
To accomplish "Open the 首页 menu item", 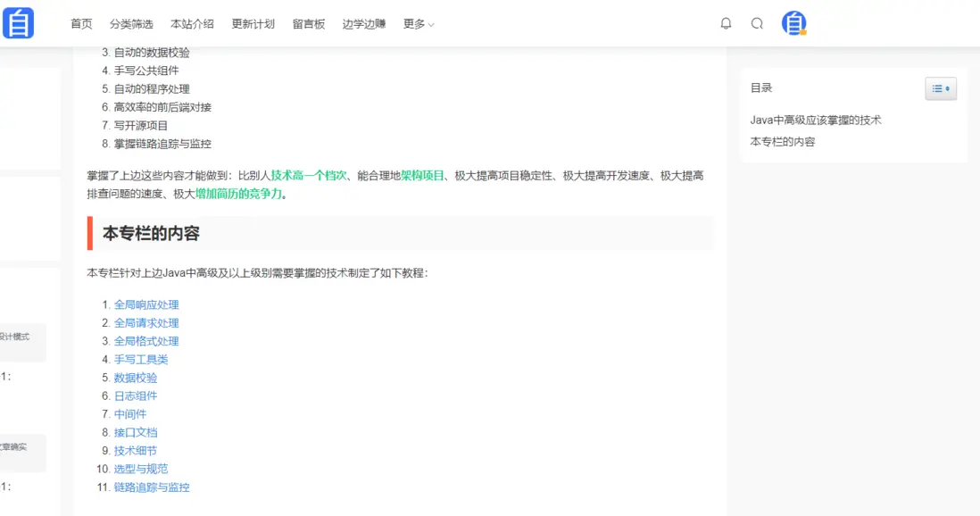I will [80, 24].
